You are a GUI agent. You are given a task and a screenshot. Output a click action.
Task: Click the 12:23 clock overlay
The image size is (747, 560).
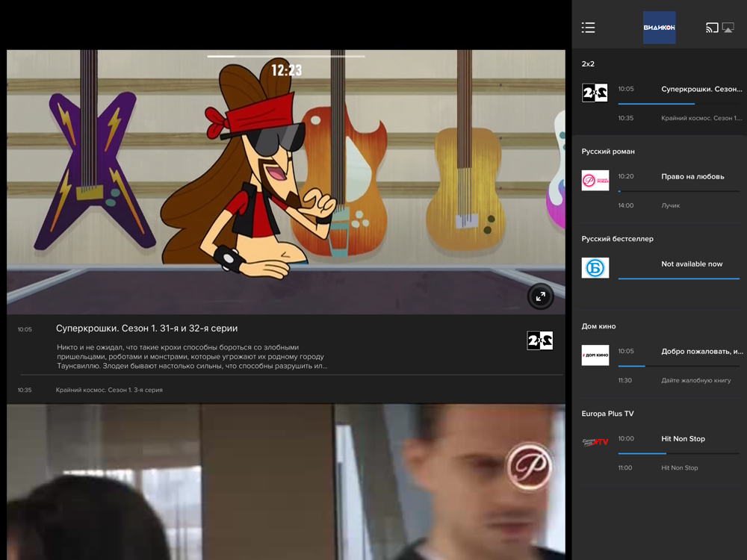pos(287,70)
